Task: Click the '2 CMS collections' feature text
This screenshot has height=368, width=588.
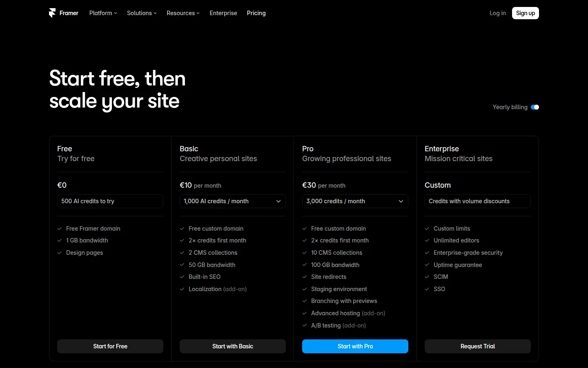Action: [x=213, y=253]
